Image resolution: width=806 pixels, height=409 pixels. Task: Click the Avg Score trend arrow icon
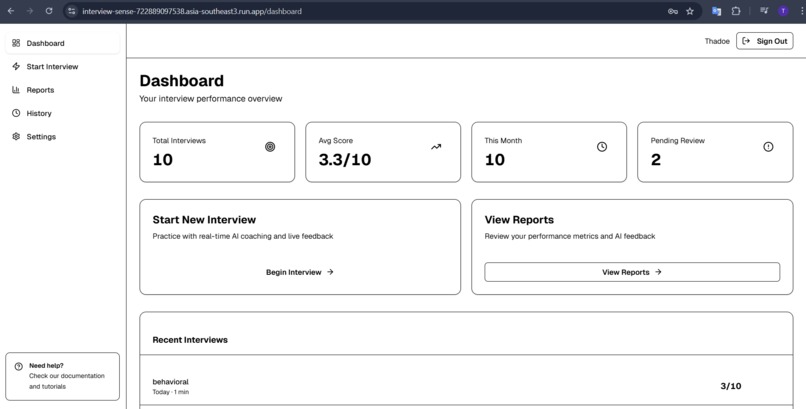[x=436, y=147]
